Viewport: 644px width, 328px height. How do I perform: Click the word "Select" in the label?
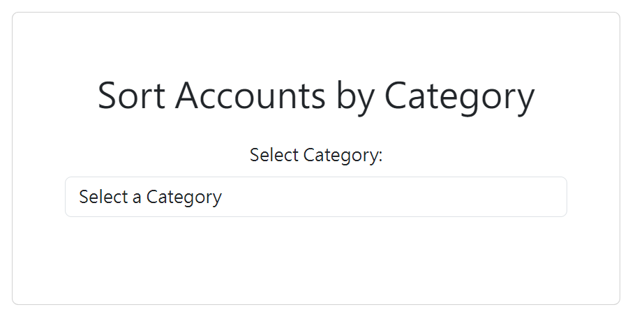[275, 155]
